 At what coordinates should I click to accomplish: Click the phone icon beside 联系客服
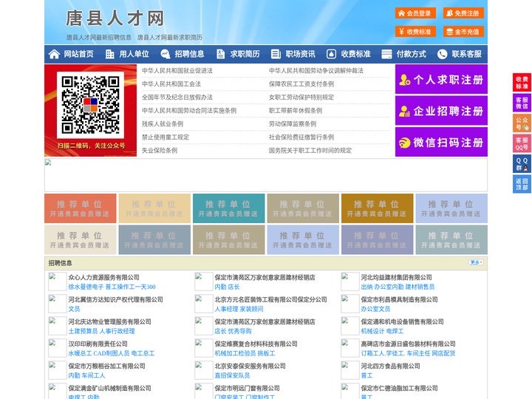(x=442, y=54)
